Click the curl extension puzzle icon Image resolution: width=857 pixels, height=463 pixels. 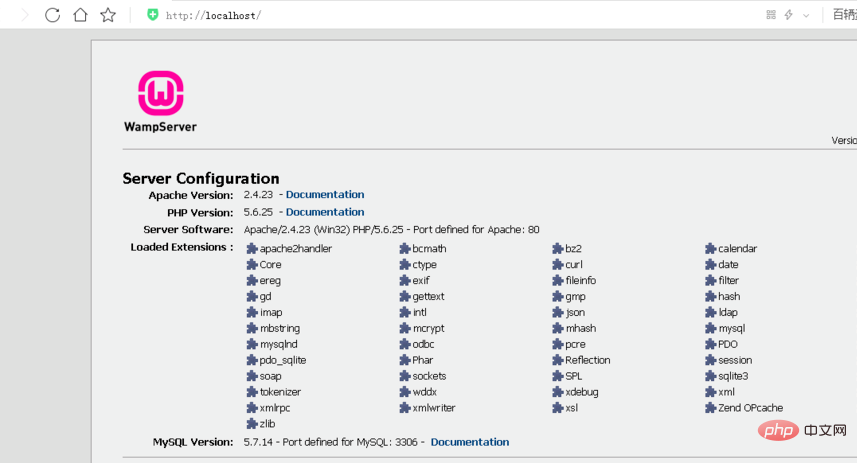pyautogui.click(x=557, y=265)
